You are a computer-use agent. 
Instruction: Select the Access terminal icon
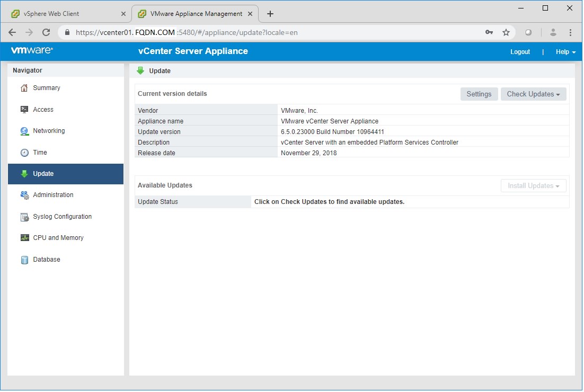24,110
